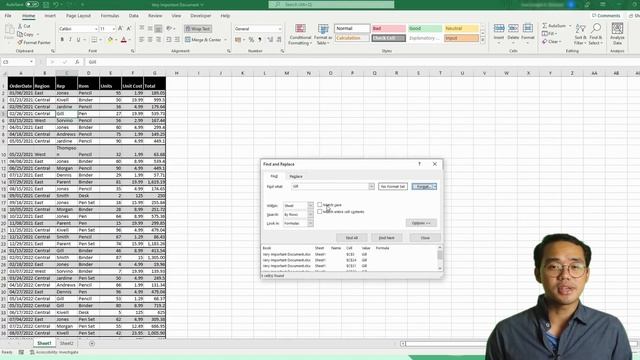Open Conditional Formatting
Viewport: 640px width, 360px height.
300,34
